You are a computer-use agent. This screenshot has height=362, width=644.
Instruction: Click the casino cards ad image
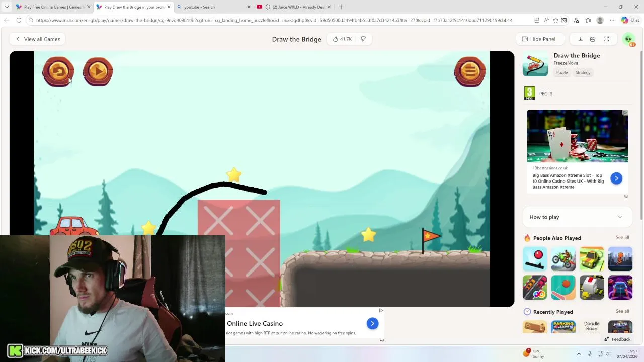click(577, 136)
